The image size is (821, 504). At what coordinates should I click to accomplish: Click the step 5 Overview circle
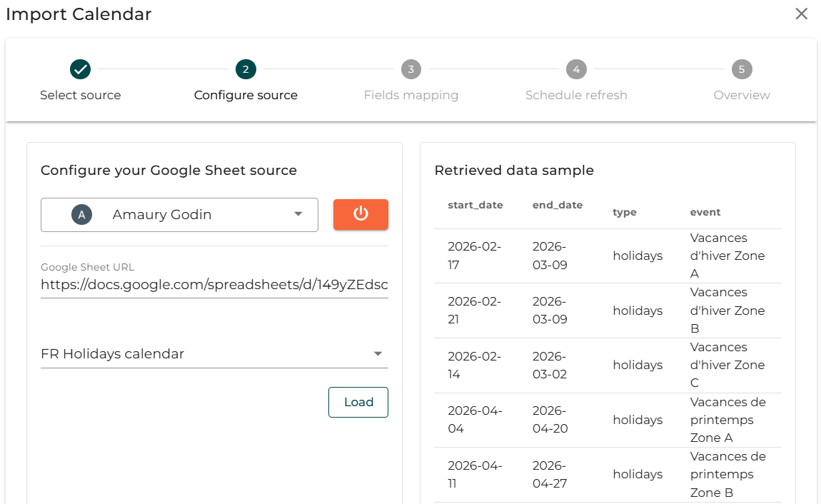click(742, 69)
